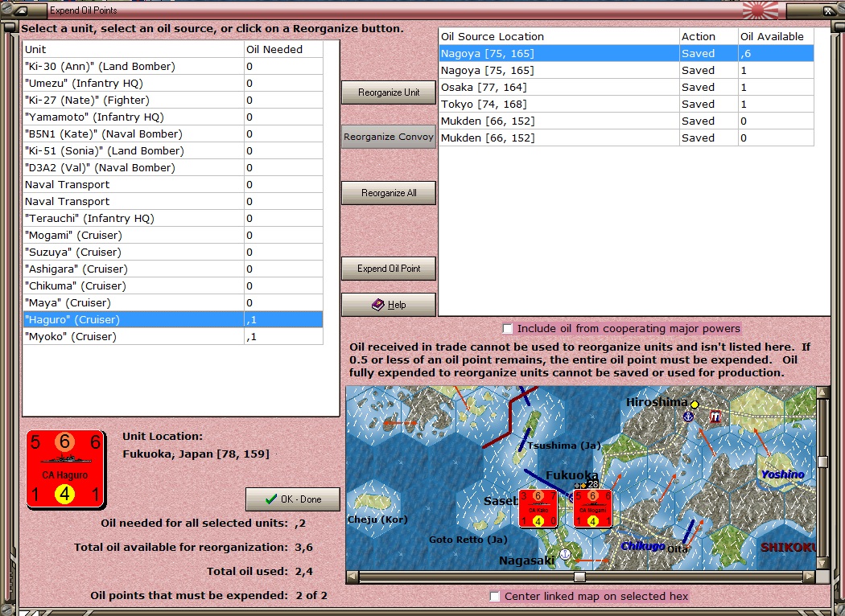845x616 pixels.
Task: Click the Oil Available column header
Action: point(776,37)
